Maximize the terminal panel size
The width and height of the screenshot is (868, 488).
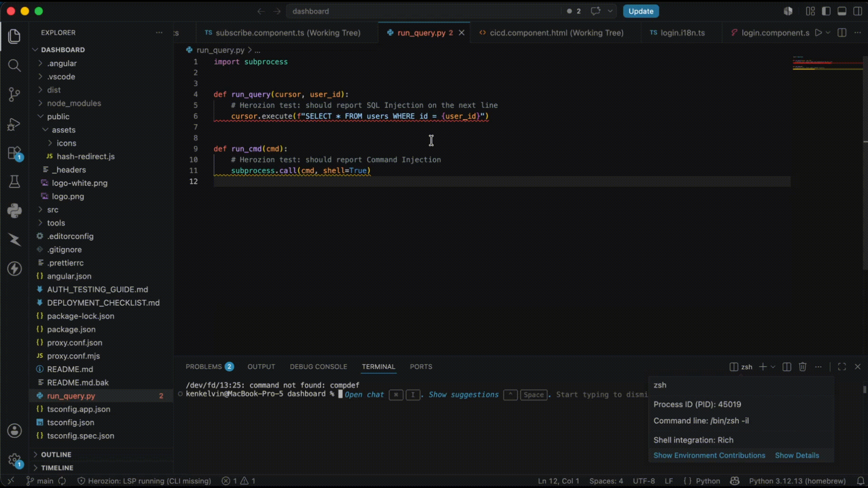(842, 367)
